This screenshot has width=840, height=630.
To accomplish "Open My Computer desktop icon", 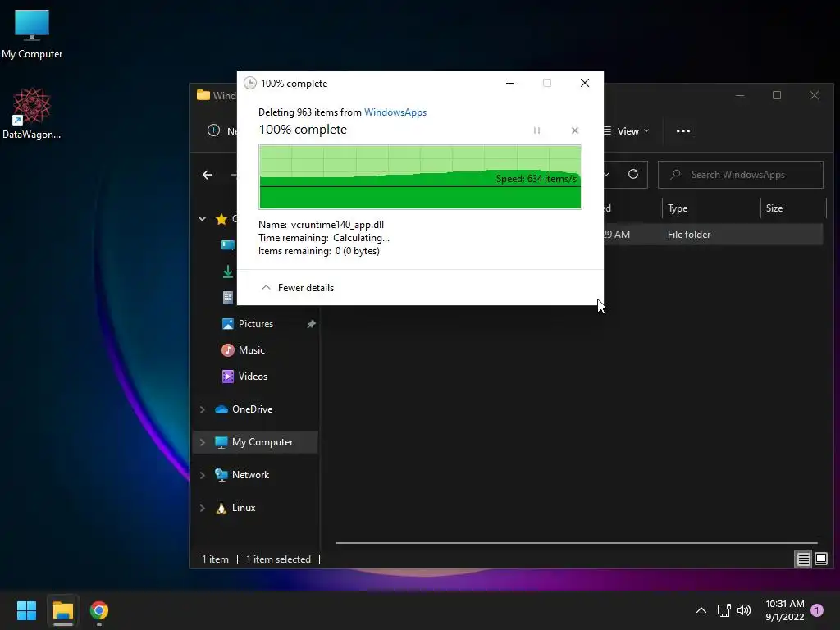I will click(x=32, y=34).
